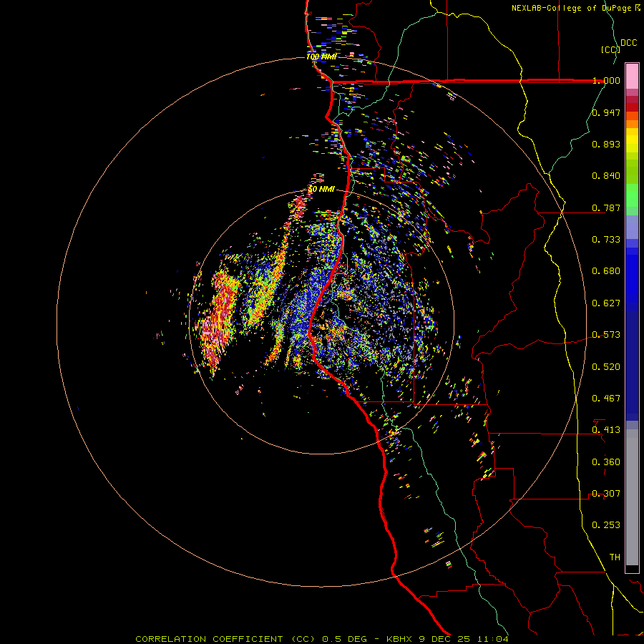The height and width of the screenshot is (644, 644).
Task: Pick the black swatch at bottom of scale
Action: 632,569
